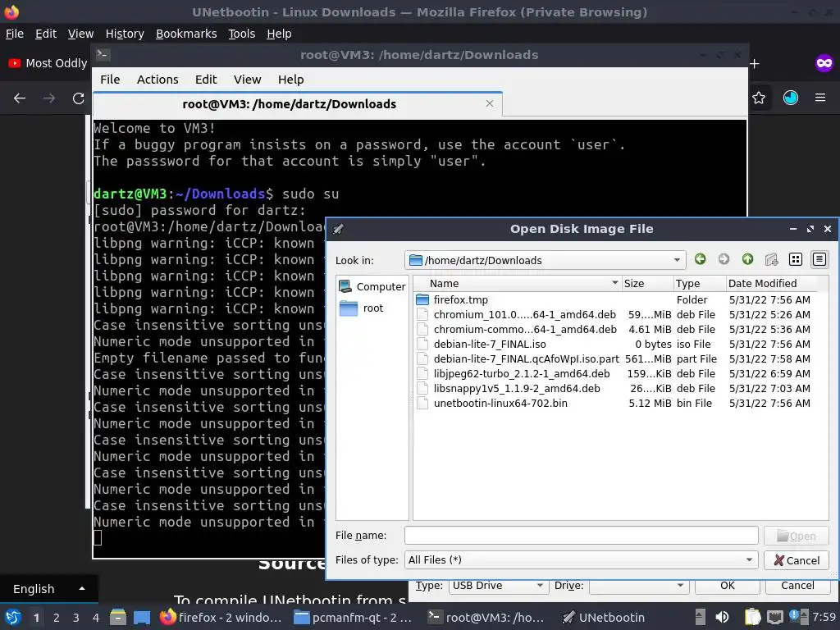
Task: Select unetbootin-linux64-702.bin file
Action: [500, 404]
